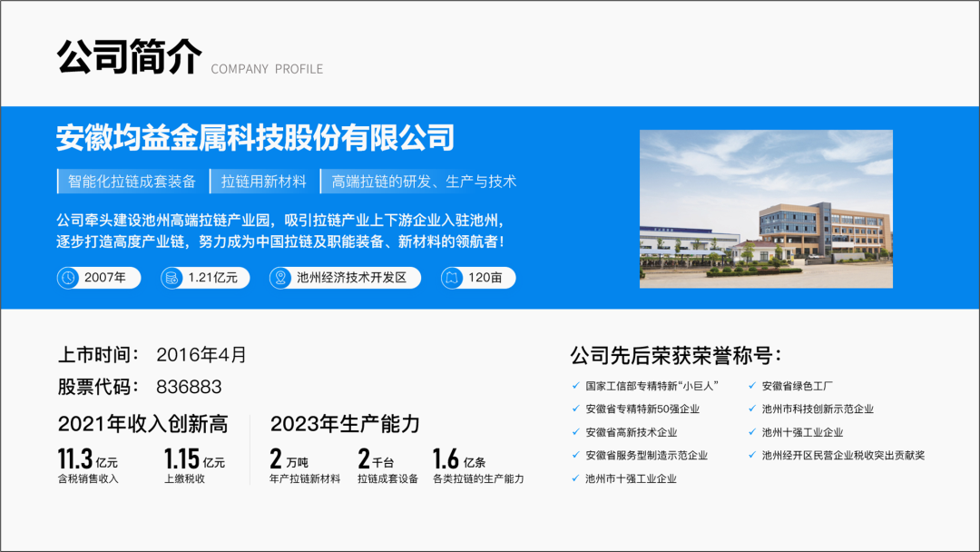Click the 2021年收入创新高 heading

pos(142,424)
